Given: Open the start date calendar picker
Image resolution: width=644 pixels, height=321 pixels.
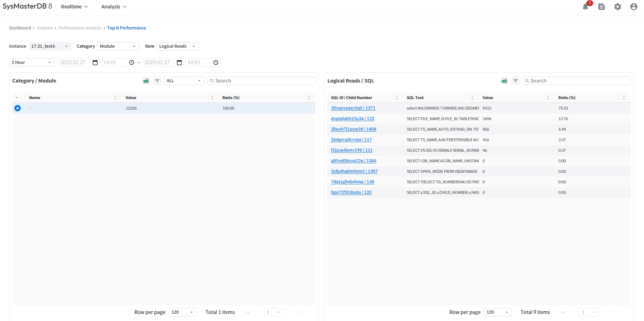Looking at the screenshot, I should tap(95, 63).
